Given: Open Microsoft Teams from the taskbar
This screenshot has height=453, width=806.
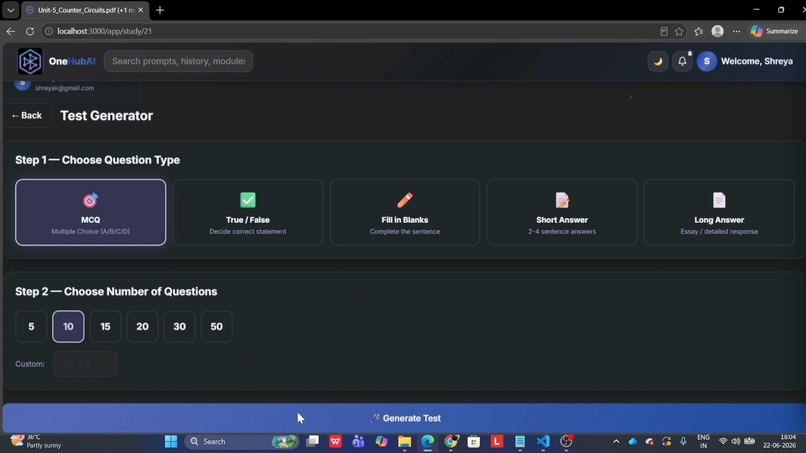Looking at the screenshot, I should pos(358,441).
